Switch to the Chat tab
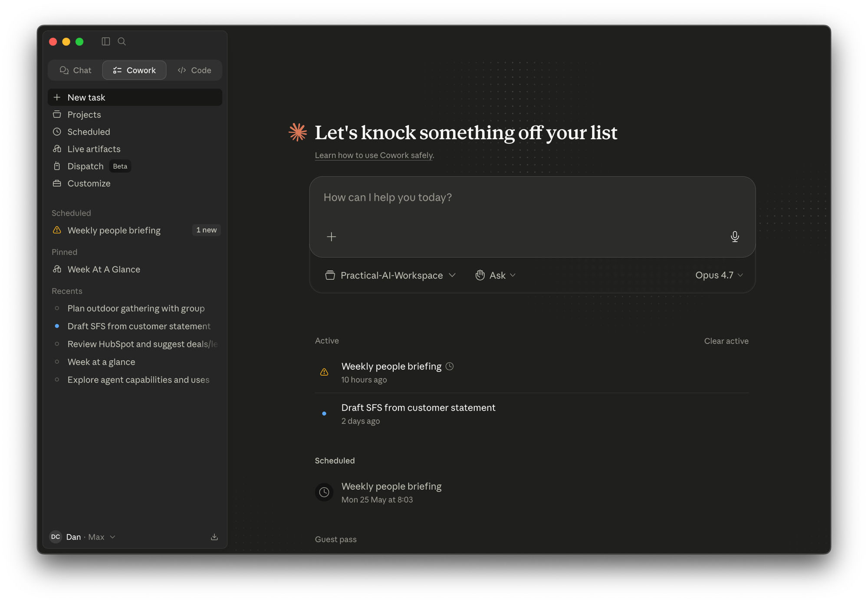The image size is (868, 603). (x=76, y=70)
